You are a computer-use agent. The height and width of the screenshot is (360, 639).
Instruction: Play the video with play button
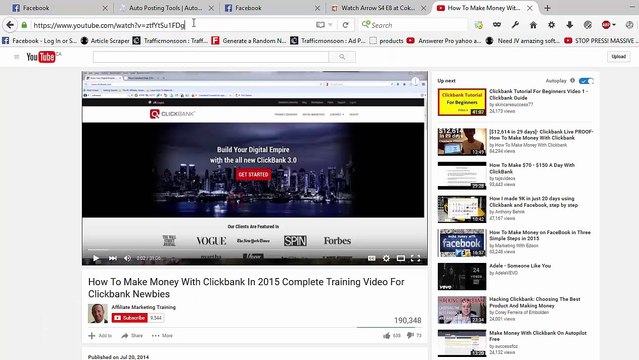[x=96, y=258]
